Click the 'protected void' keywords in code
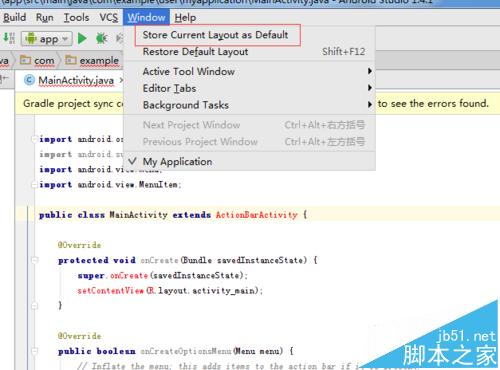This screenshot has width=500, height=370. click(x=97, y=260)
